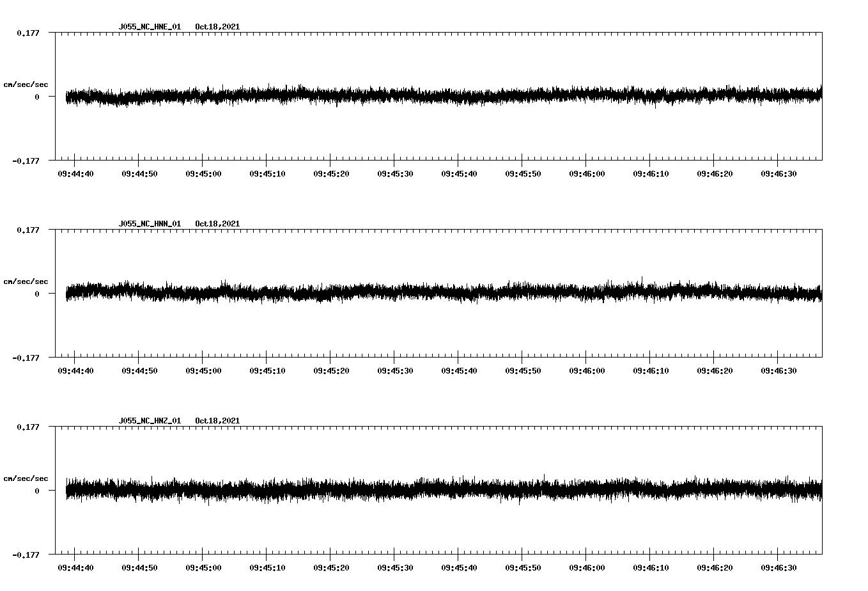Select the J055_NC_HNE_01 plot title
Image resolution: width=868 pixels, height=591 pixels.
[x=150, y=27]
